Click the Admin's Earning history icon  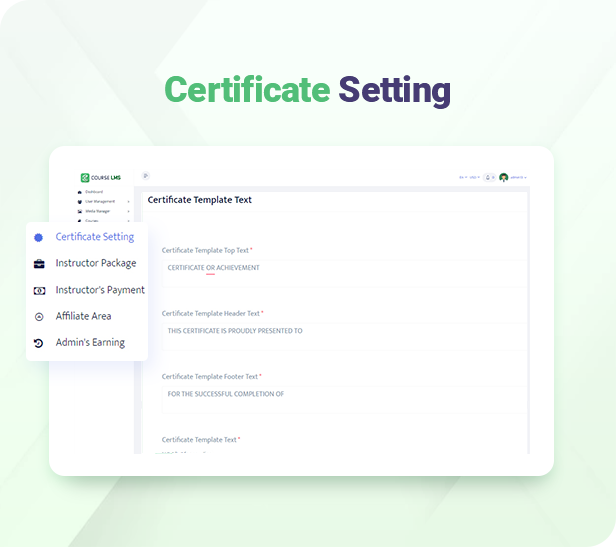coord(39,343)
